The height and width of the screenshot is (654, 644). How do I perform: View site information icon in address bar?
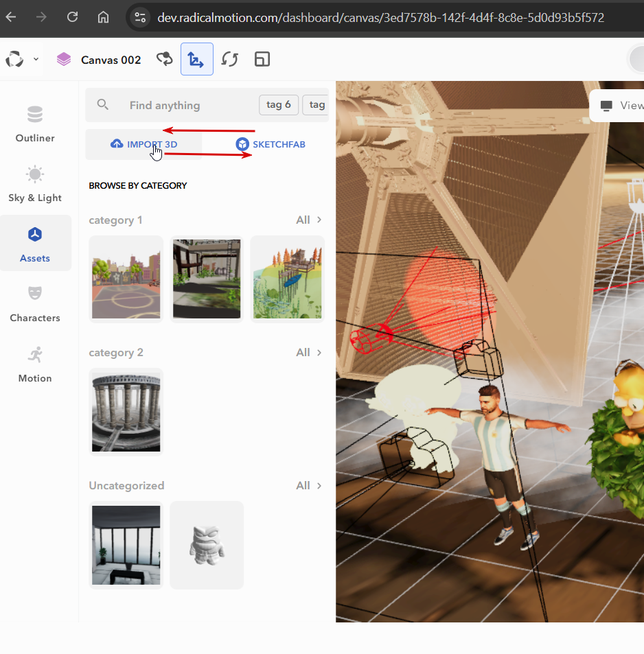(140, 17)
